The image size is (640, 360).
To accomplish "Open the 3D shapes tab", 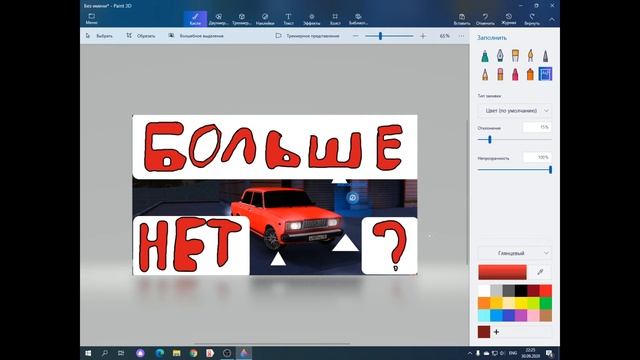I will [x=242, y=19].
